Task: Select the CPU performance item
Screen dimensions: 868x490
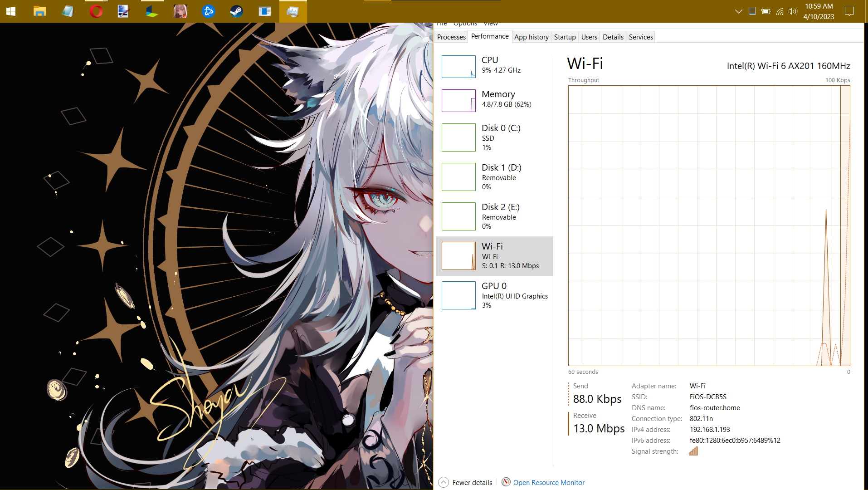Action: tap(494, 66)
